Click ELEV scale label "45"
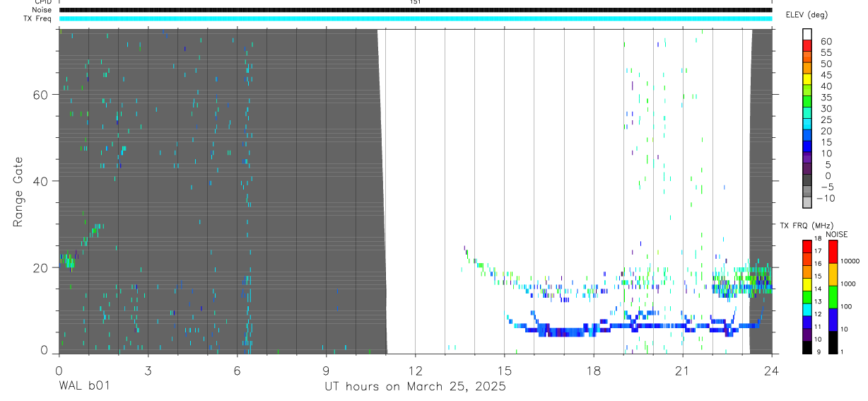Screen dimensions: 868x401 click(x=826, y=75)
